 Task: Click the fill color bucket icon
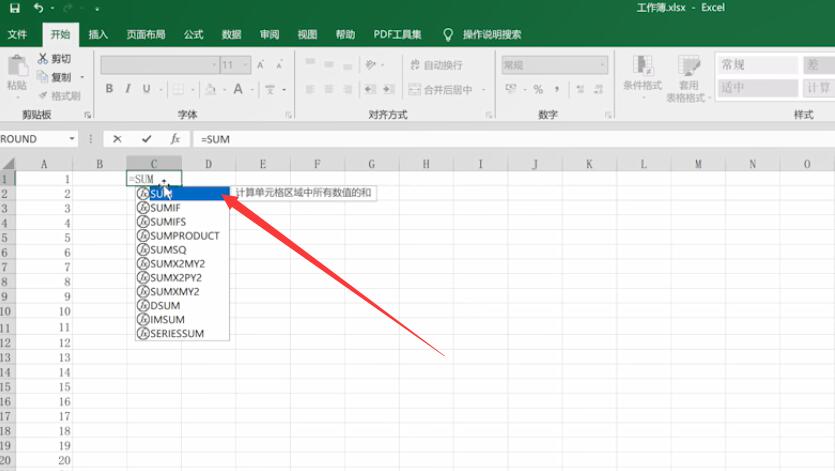pos(210,89)
